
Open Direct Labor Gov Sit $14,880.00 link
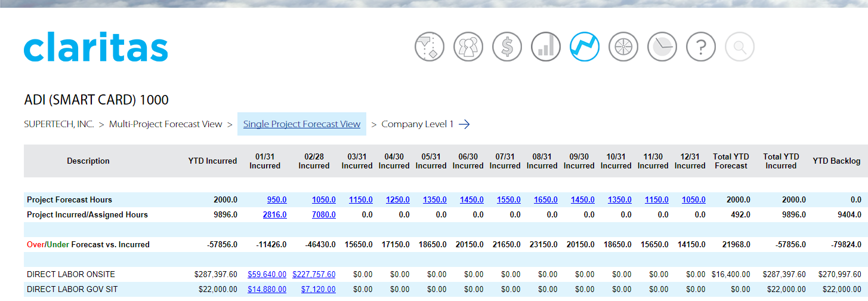click(267, 290)
